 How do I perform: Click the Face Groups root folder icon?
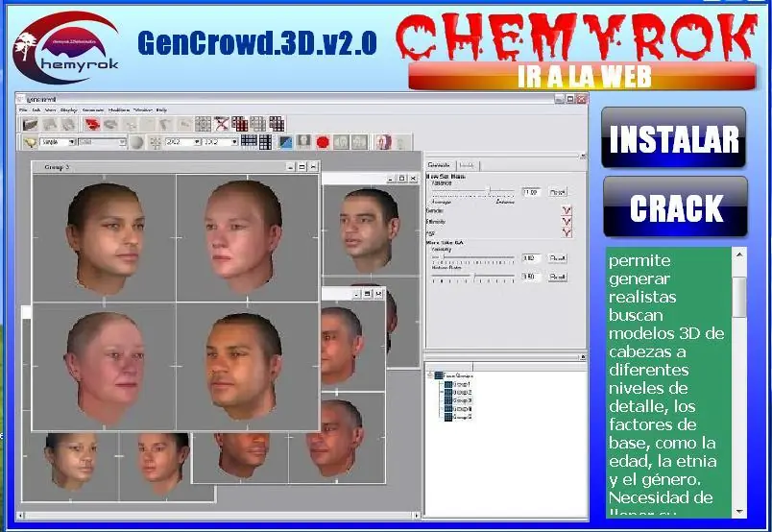(438, 375)
